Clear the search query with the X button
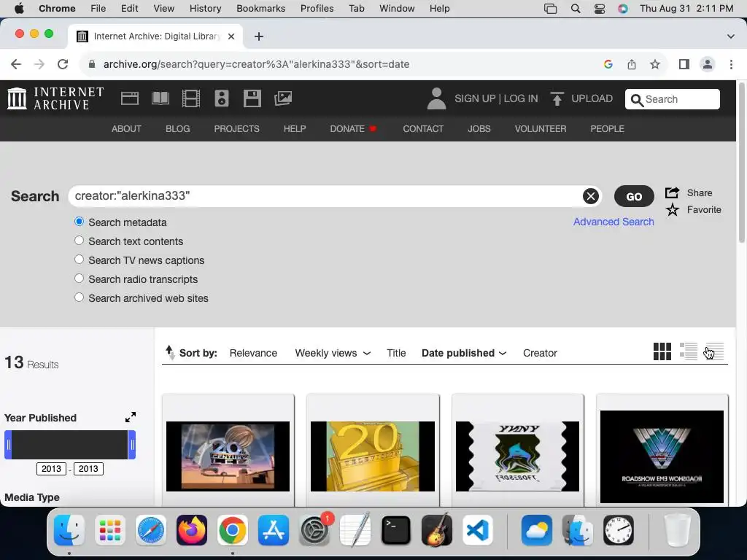Image resolution: width=747 pixels, height=560 pixels. (x=591, y=196)
